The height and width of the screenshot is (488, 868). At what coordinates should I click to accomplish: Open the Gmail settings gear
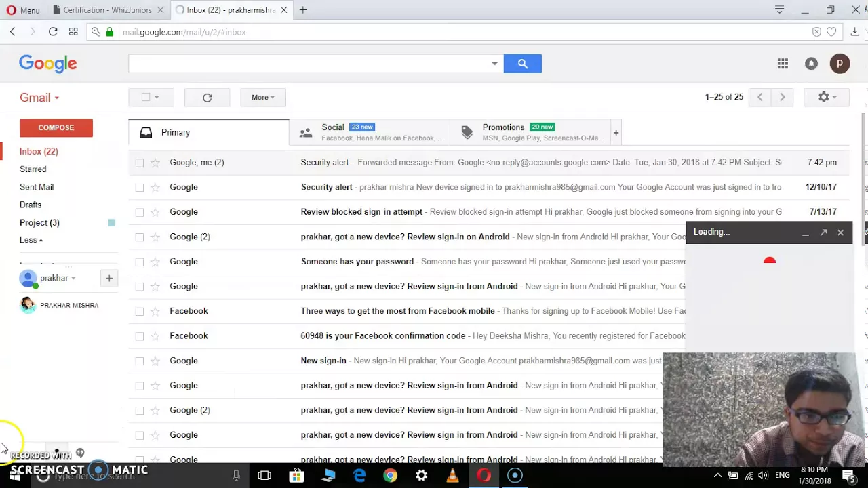point(827,98)
